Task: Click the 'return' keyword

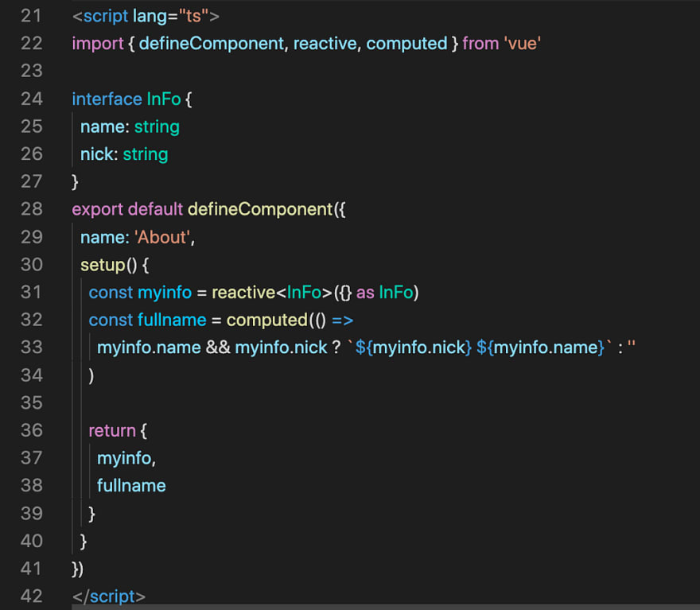Action: point(112,431)
